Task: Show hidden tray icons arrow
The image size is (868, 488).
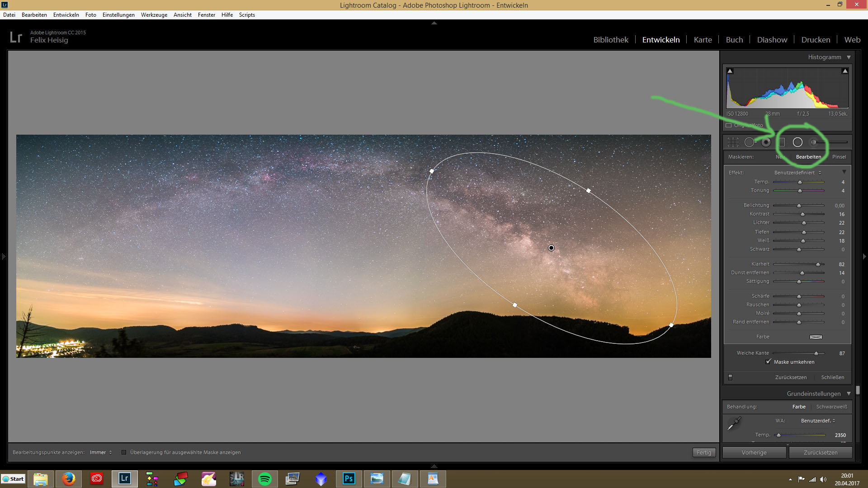Action: [790, 479]
